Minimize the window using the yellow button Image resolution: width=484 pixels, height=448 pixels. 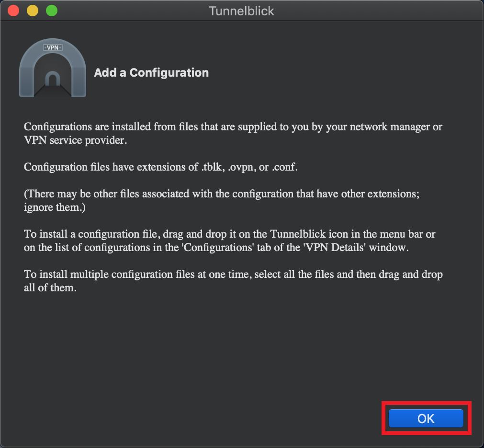point(33,11)
